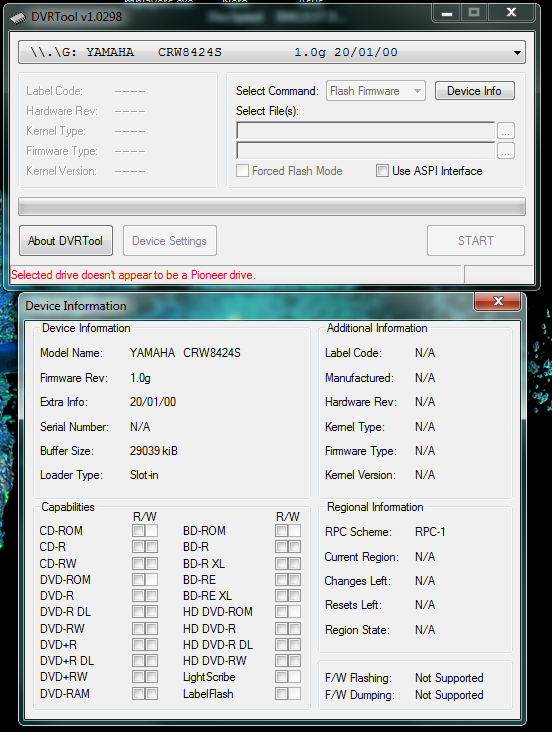Click the F/W Dumping Not Supported value

point(449,695)
